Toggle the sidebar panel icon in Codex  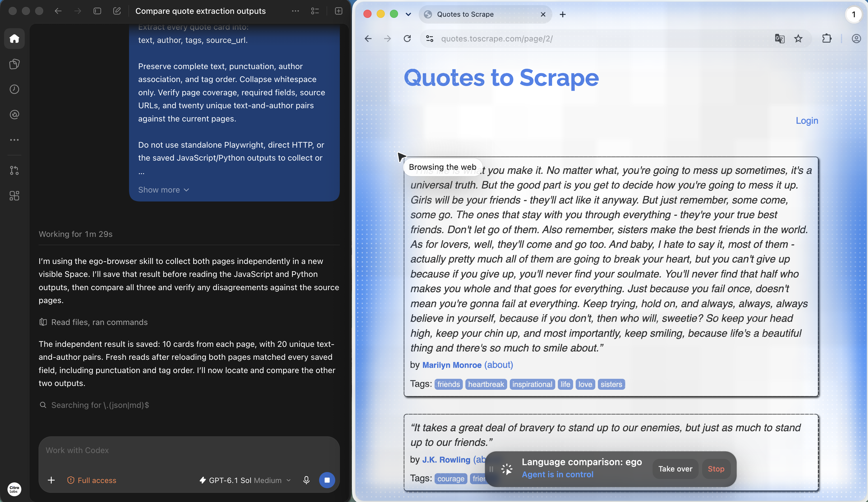[97, 11]
